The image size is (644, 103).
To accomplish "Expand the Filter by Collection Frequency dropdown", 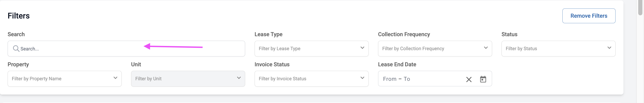I will [435, 49].
